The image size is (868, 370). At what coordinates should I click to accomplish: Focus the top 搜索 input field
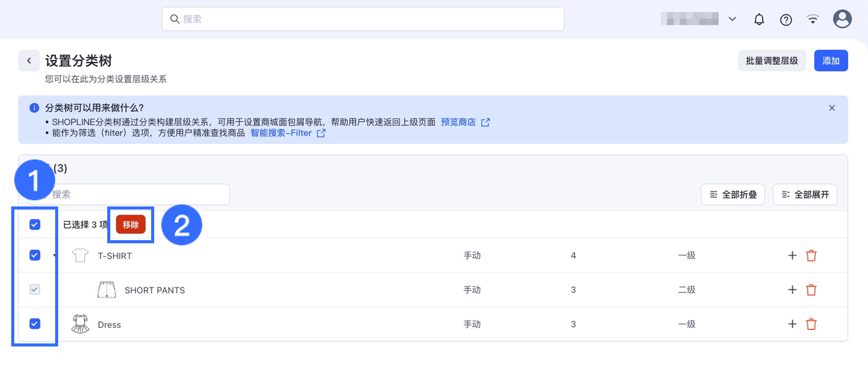pyautogui.click(x=363, y=19)
